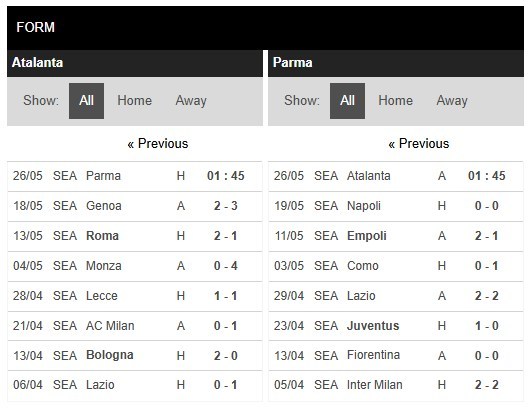
Task: Switch Atalanta form to Home matches
Action: click(135, 101)
